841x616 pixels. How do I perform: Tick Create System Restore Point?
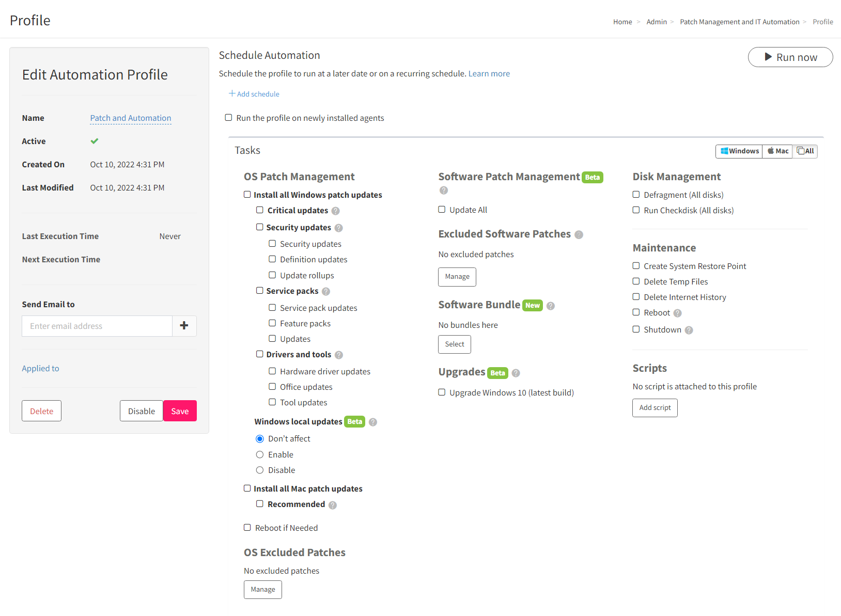tap(636, 266)
